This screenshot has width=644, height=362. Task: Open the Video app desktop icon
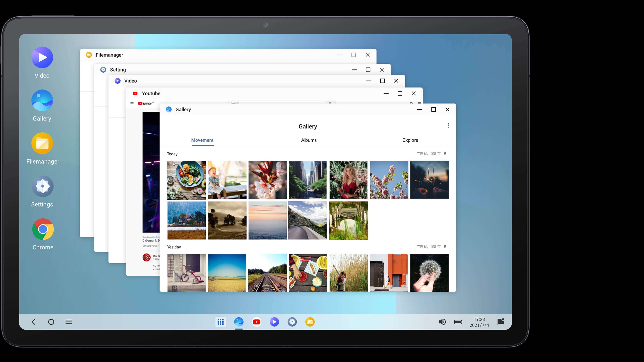coord(42,57)
